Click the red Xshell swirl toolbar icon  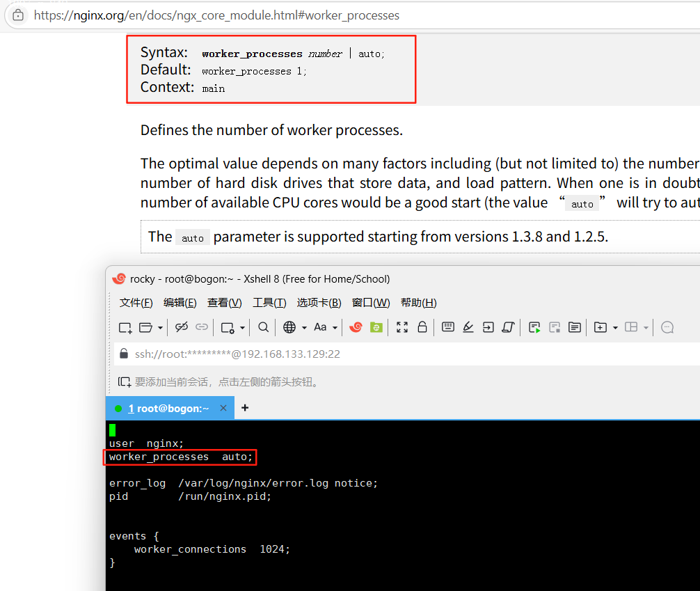pyautogui.click(x=356, y=327)
